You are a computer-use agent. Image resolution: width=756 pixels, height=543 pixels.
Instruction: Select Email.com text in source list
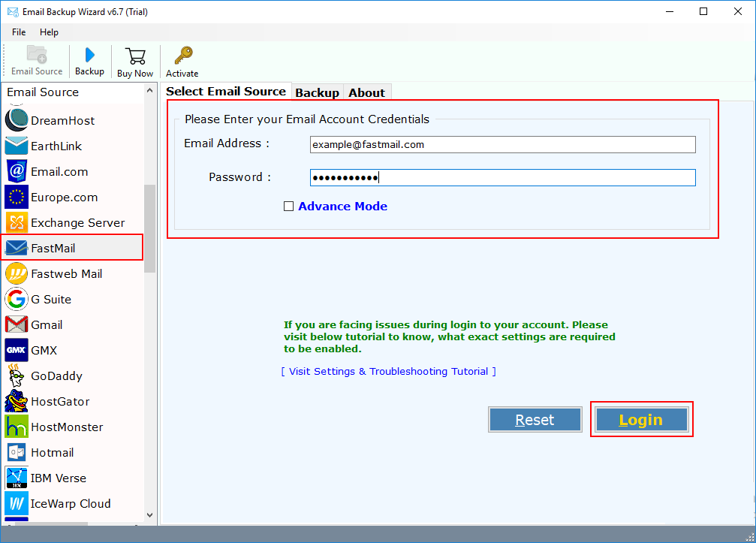[x=59, y=172]
